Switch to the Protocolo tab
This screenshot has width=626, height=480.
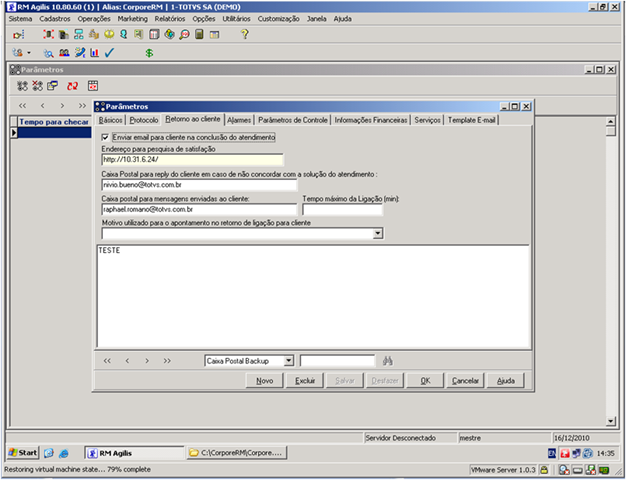click(x=144, y=120)
